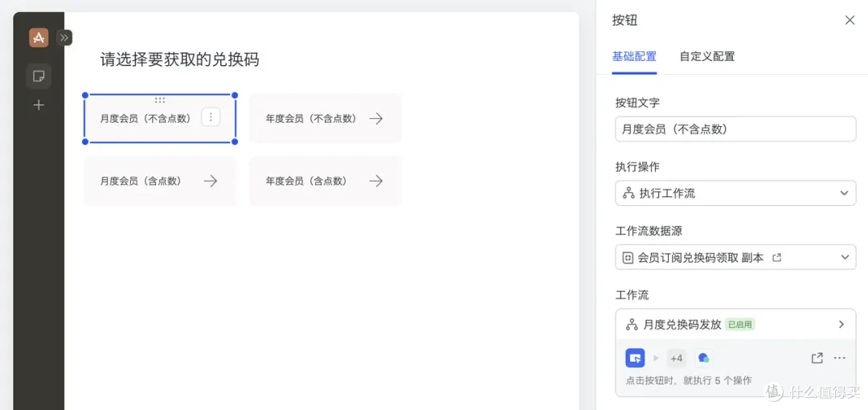
Task: Click the 年度会员(含点数) button card
Action: click(x=325, y=181)
